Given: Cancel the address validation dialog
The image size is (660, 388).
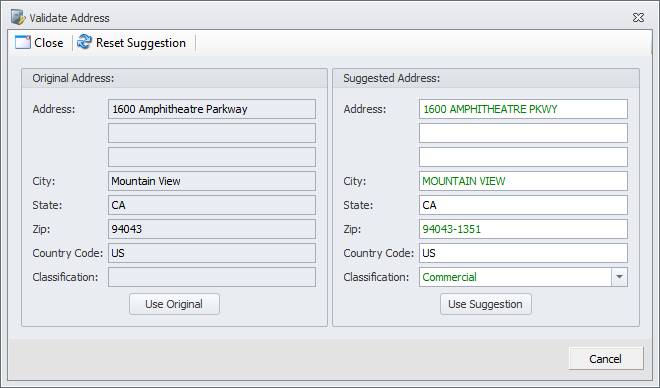Looking at the screenshot, I should click(606, 359).
